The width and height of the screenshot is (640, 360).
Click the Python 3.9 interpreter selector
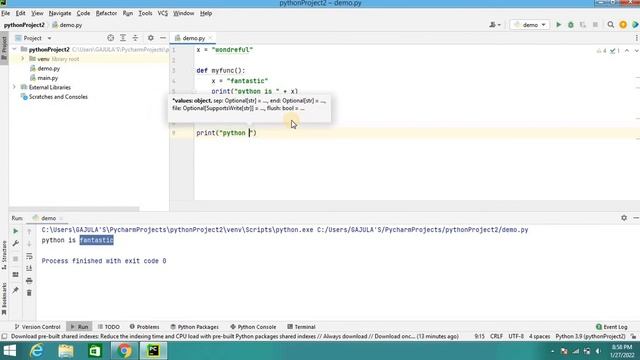click(590, 336)
